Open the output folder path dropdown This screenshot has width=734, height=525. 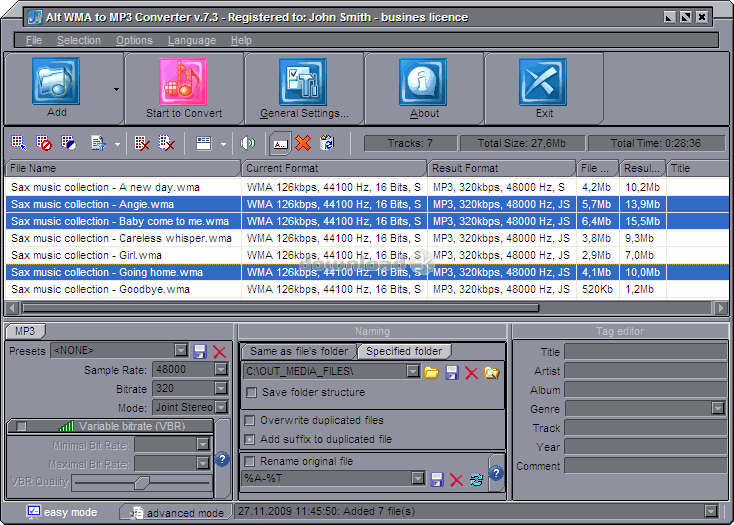pos(412,372)
